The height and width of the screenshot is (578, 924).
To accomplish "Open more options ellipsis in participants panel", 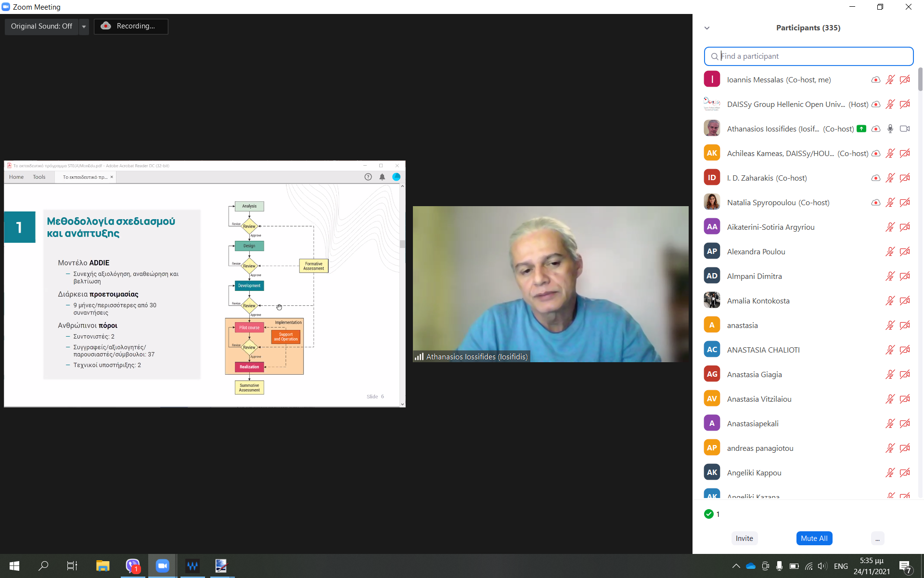I will click(877, 539).
